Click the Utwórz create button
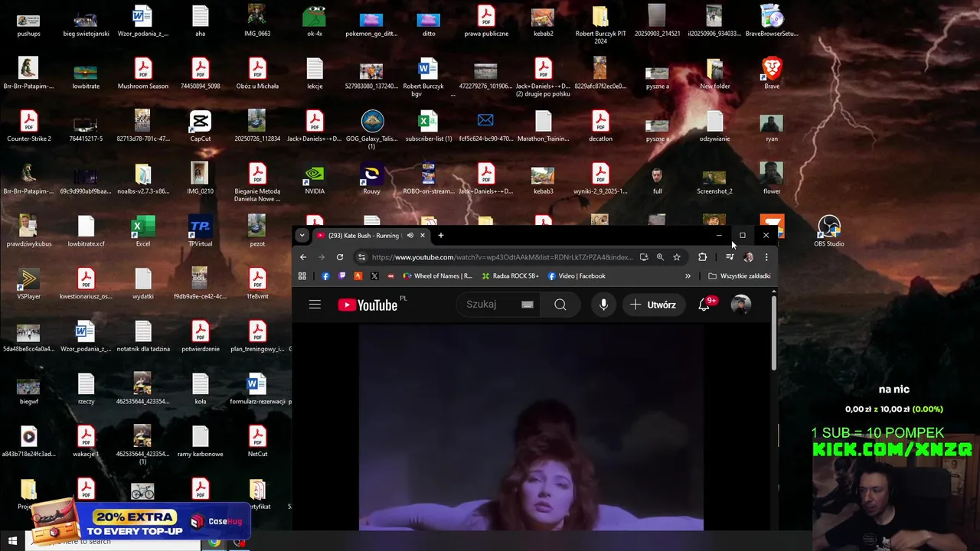This screenshot has width=980, height=551. coord(653,305)
